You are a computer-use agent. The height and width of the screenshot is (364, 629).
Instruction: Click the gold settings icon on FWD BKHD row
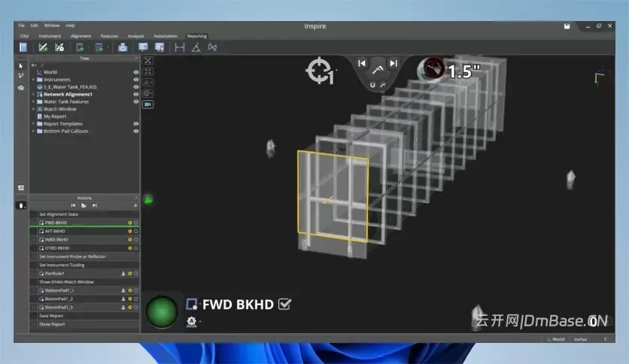(130, 223)
